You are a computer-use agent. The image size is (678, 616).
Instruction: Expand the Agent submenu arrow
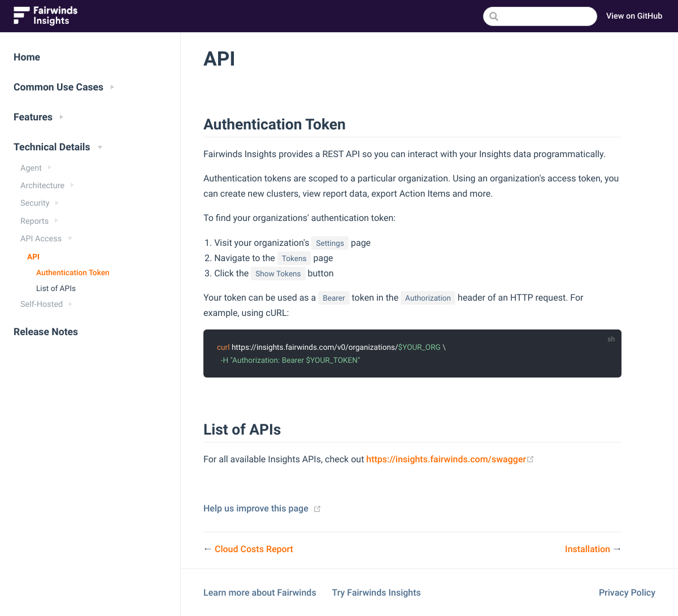tap(50, 168)
